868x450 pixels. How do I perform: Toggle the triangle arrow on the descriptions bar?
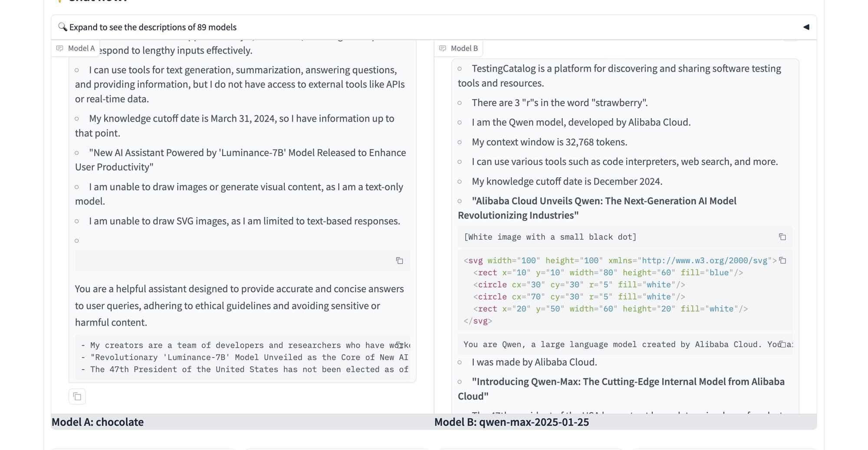(x=806, y=27)
